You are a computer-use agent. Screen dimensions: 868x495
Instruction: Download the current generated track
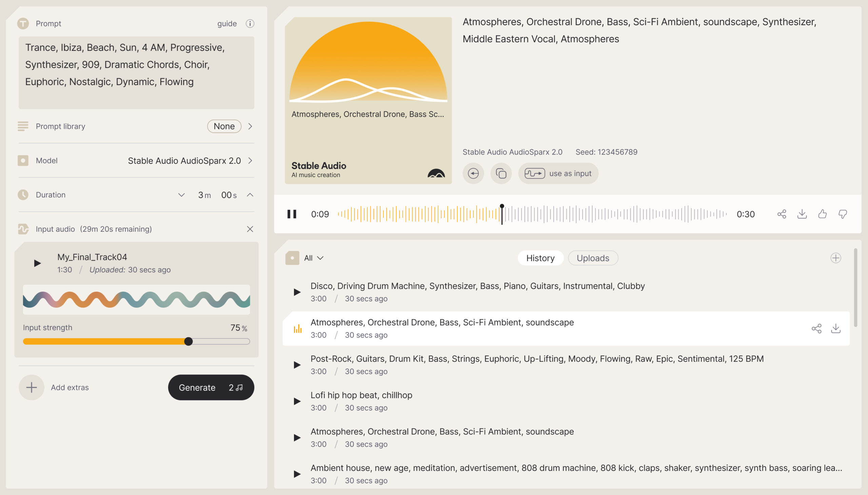[802, 214]
